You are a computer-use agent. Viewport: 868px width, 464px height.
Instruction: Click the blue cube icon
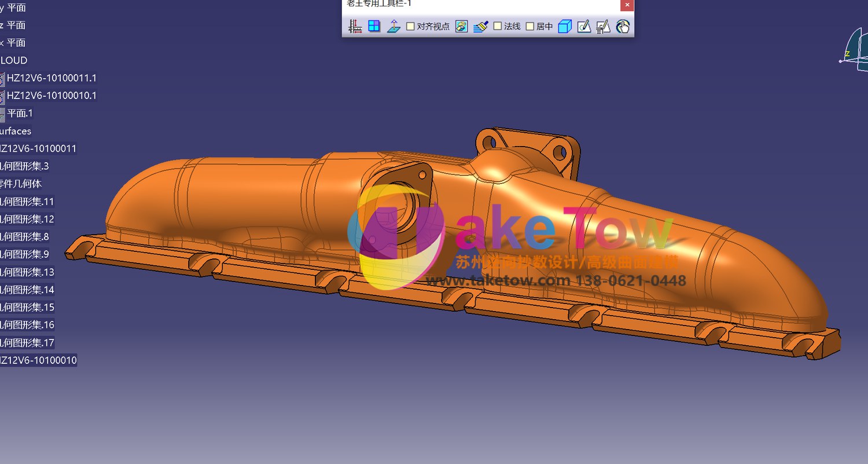click(x=565, y=26)
